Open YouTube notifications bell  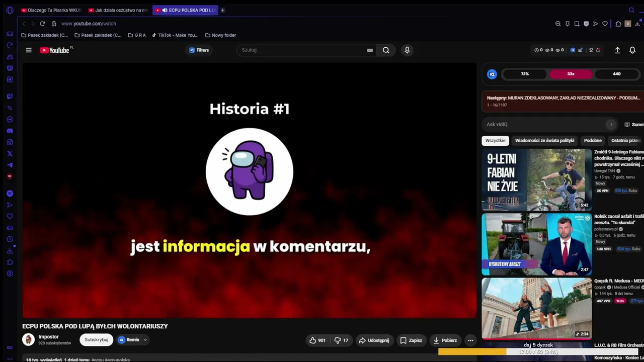tap(632, 50)
